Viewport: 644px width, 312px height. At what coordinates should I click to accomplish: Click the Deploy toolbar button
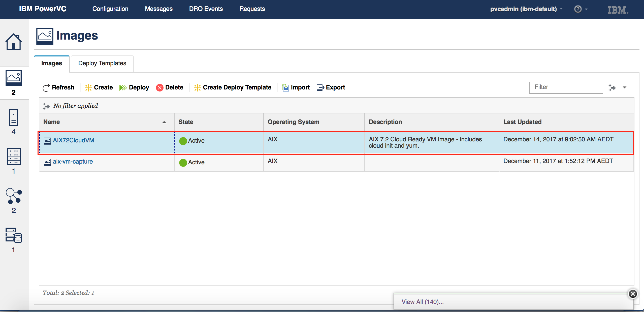tap(134, 87)
